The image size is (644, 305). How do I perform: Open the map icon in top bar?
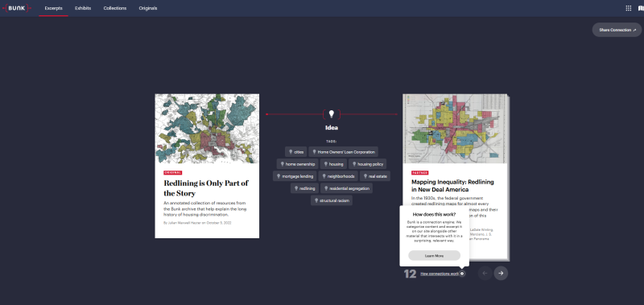tap(641, 8)
